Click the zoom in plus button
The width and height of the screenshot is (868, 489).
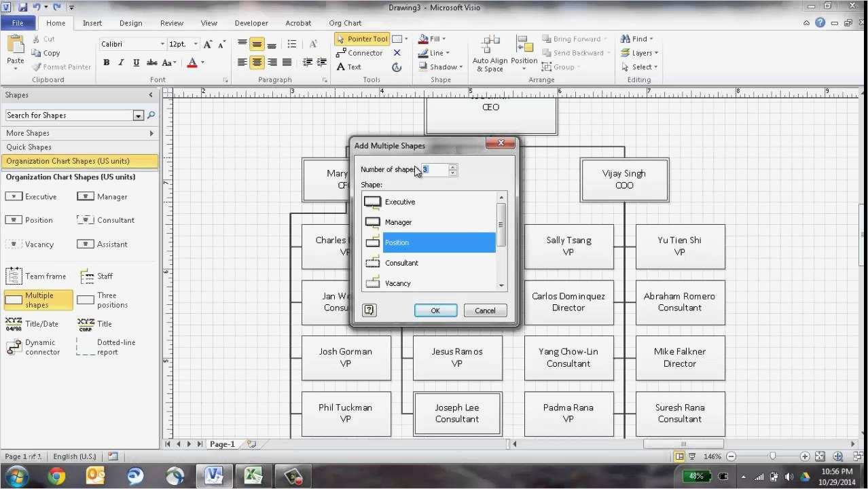[805, 456]
